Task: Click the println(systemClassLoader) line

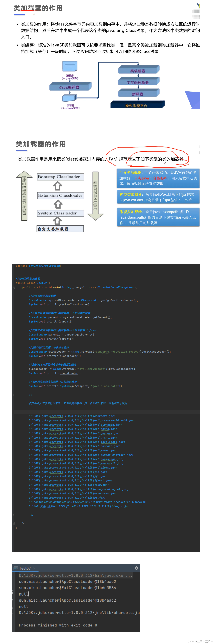Action: pos(60,305)
